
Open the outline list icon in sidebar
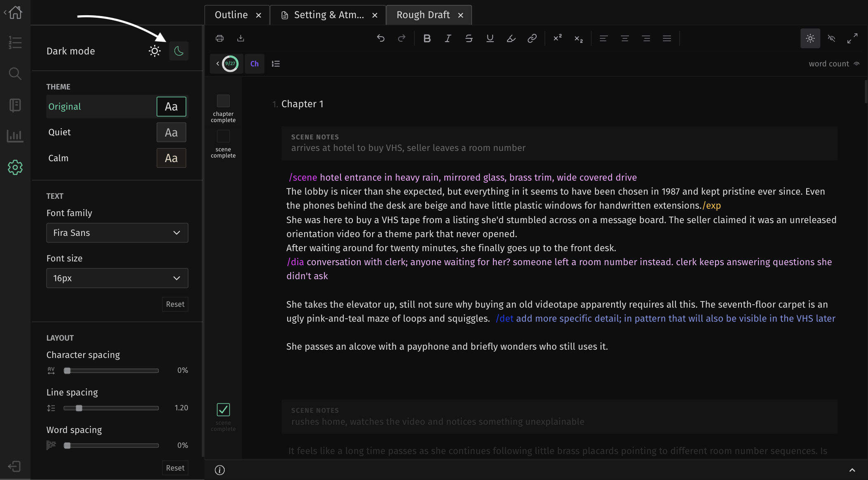pyautogui.click(x=15, y=42)
